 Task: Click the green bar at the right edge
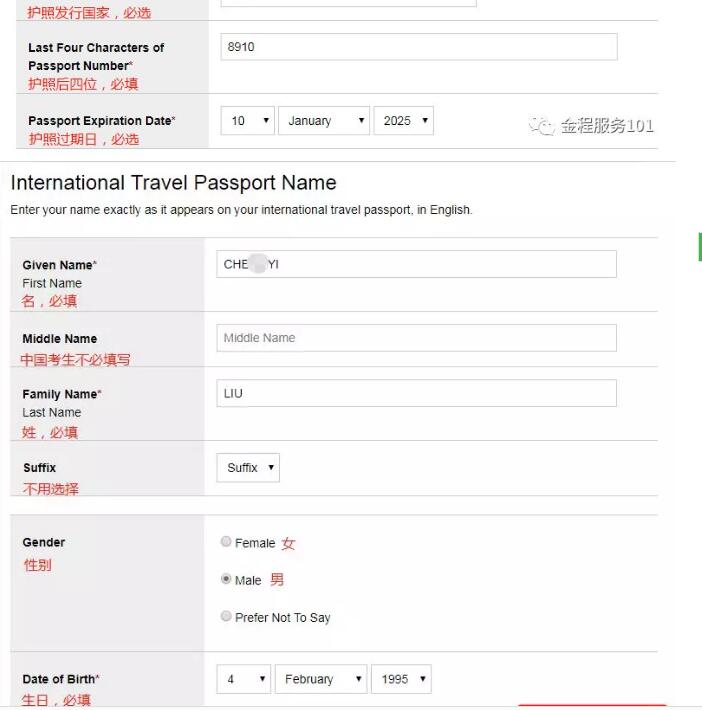699,246
